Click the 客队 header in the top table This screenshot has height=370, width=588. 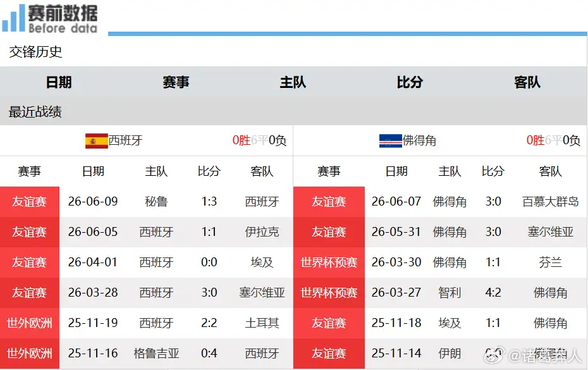pyautogui.click(x=527, y=82)
